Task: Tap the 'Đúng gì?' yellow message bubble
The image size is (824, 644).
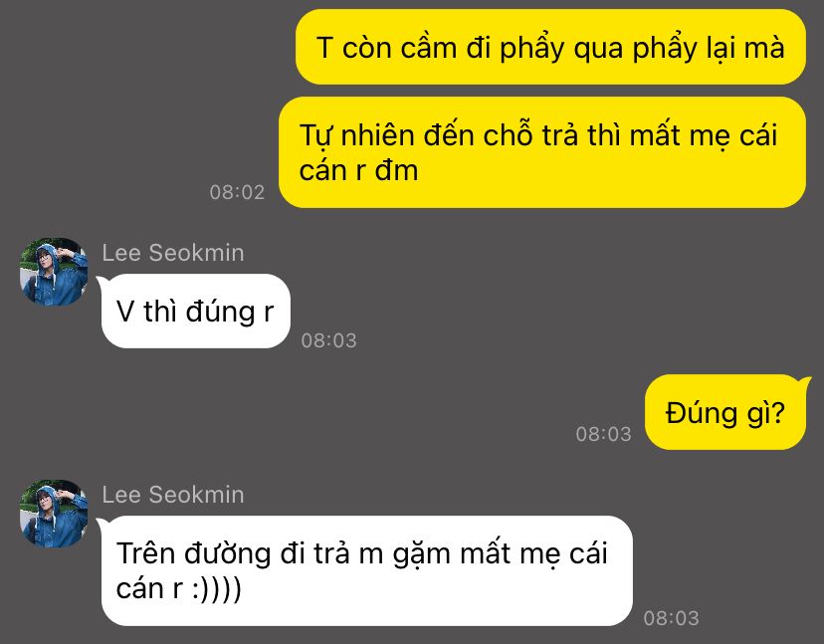Action: point(725,412)
